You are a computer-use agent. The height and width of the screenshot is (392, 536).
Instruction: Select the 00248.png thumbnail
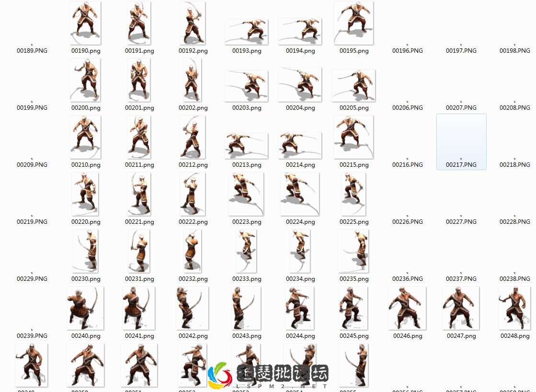(514, 308)
